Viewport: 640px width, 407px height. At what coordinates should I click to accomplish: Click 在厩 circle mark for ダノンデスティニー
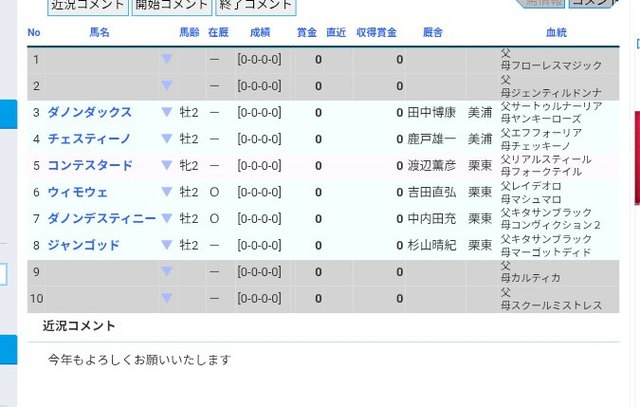[214, 218]
